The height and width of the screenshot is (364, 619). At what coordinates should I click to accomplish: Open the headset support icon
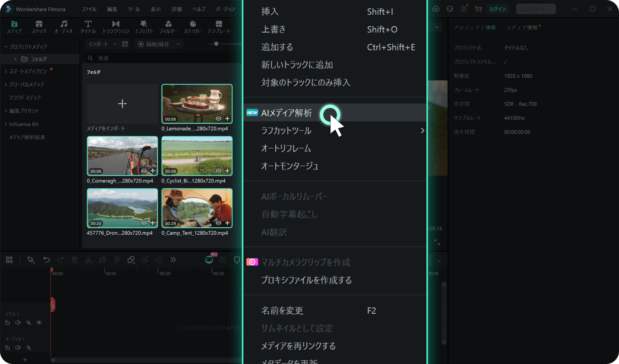point(450,9)
